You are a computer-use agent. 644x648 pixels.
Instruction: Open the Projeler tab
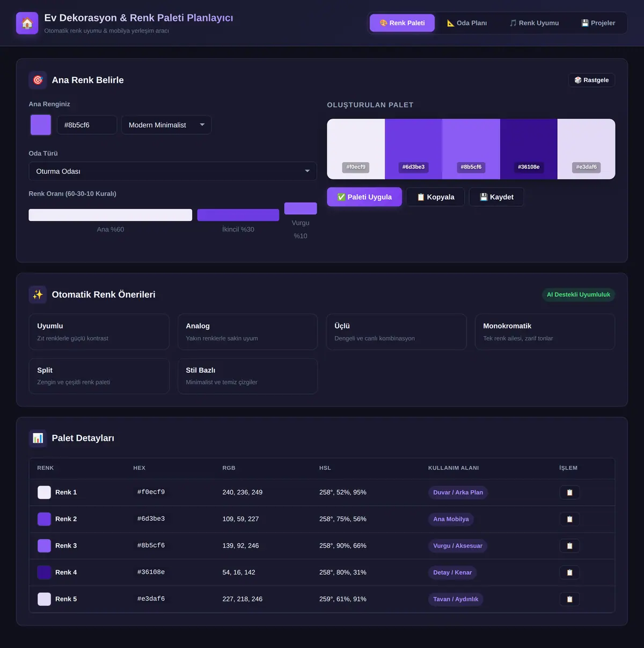[598, 23]
